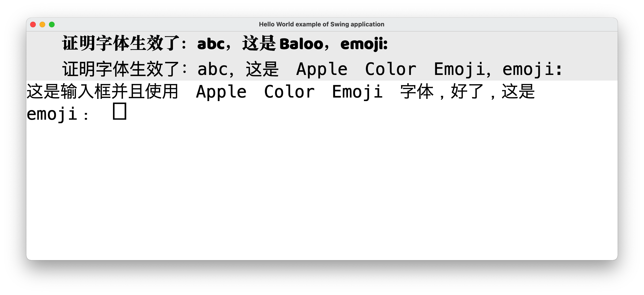
Task: Click the red close window button
Action: point(33,24)
